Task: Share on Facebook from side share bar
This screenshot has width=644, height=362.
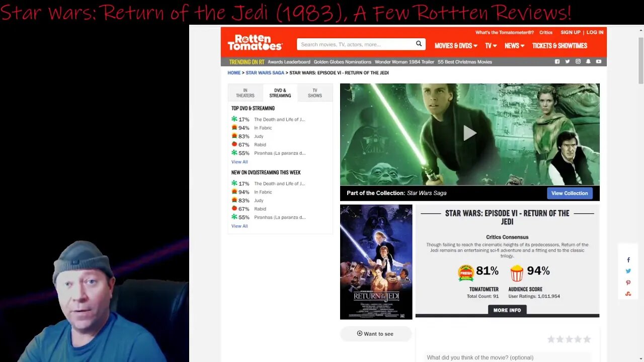Action: (x=628, y=260)
